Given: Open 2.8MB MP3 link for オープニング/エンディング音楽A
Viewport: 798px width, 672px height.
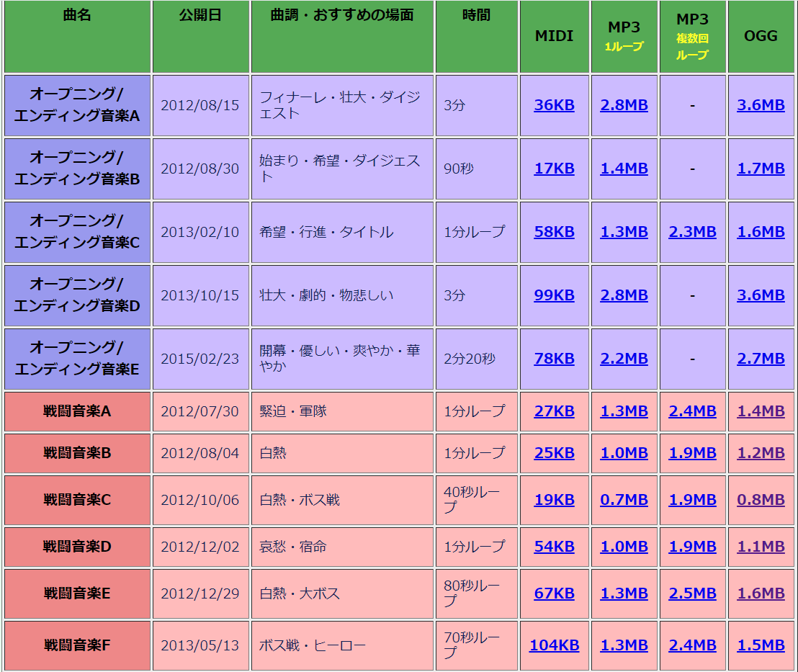Looking at the screenshot, I should [x=624, y=105].
